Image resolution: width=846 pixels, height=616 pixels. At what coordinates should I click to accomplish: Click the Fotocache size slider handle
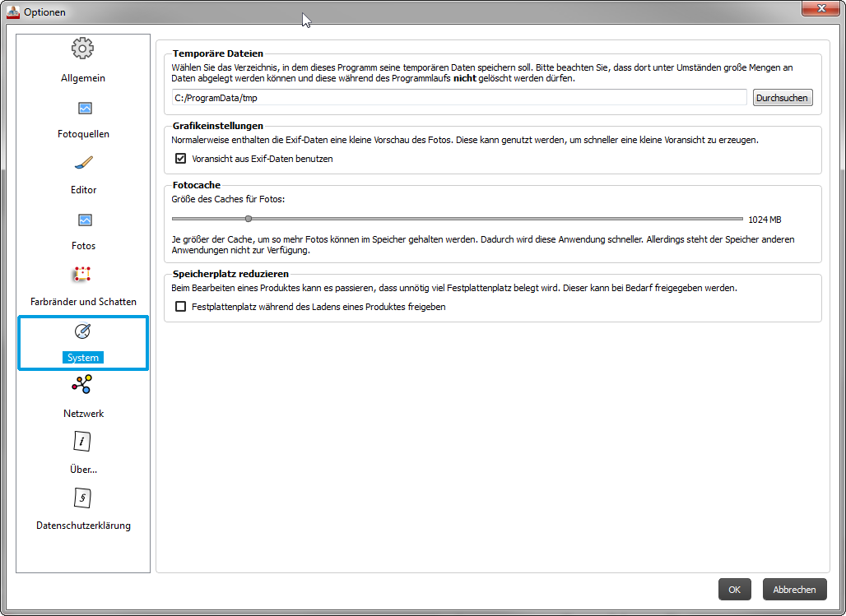point(249,219)
